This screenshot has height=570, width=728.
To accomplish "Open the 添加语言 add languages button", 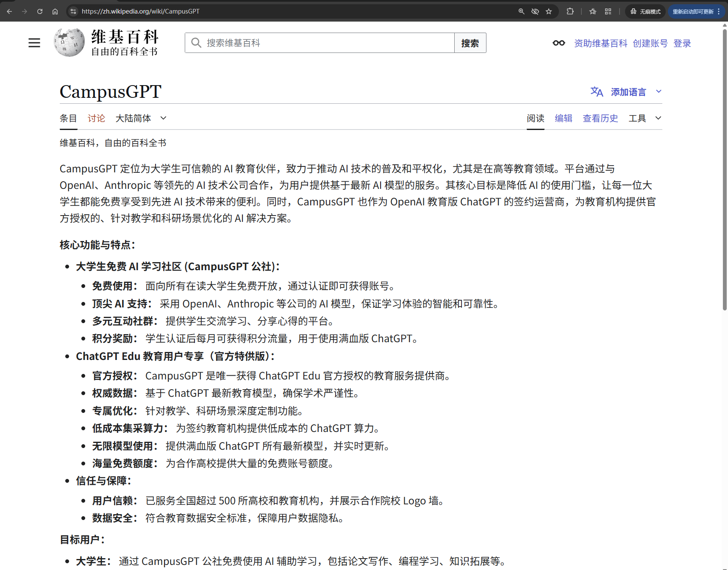I will pos(628,92).
